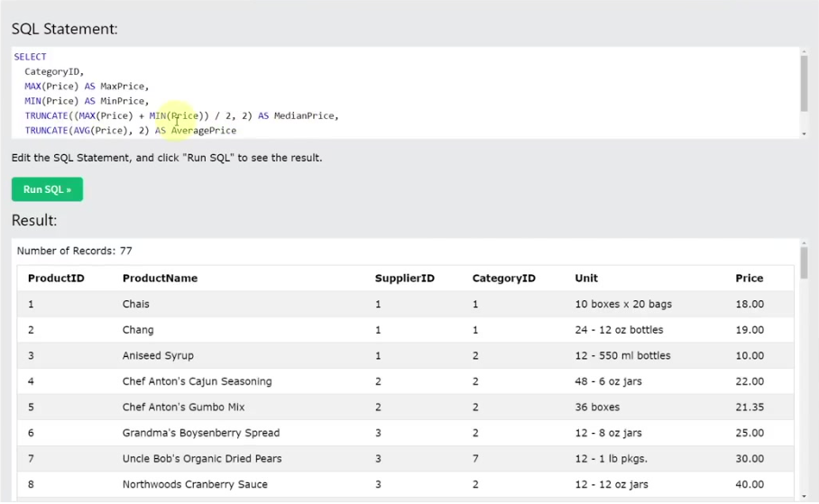The image size is (819, 504).
Task: Click the 30.00 price cell
Action: point(750,459)
